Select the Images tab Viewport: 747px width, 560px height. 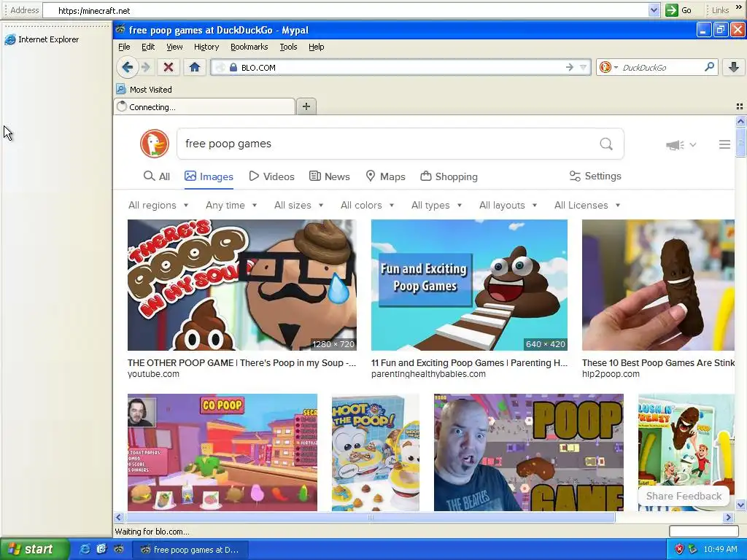[x=209, y=176]
